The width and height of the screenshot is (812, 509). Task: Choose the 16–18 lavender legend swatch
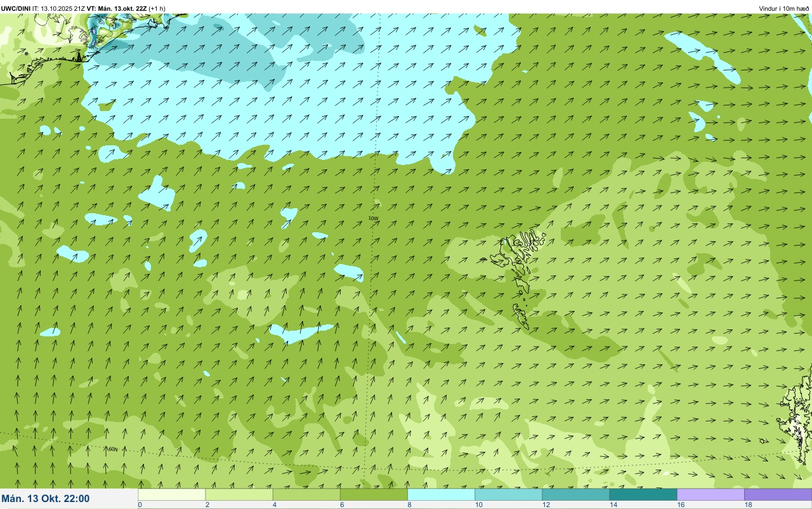[710, 494]
